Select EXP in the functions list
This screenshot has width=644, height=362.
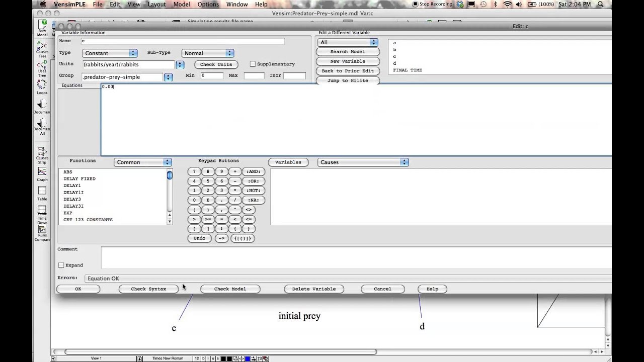(68, 213)
